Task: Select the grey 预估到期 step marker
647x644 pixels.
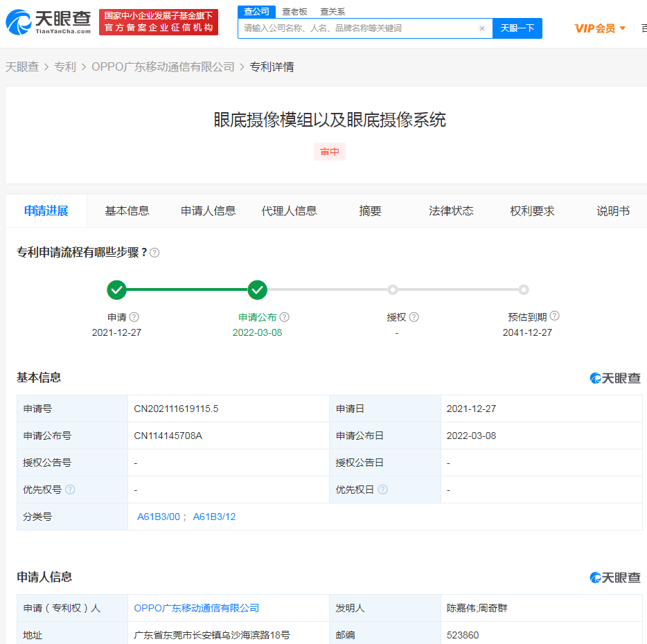Action: pos(524,289)
